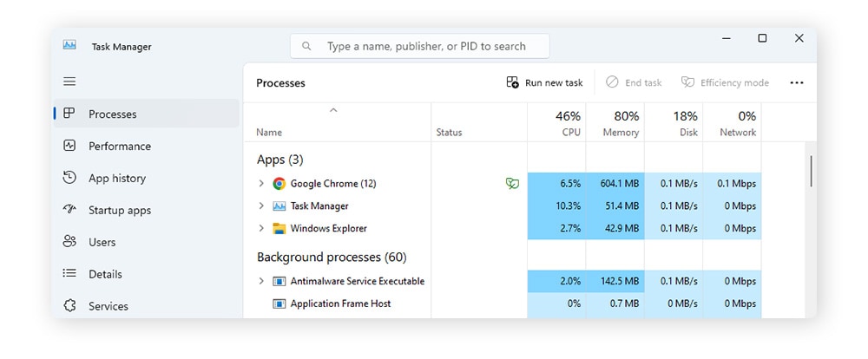Maximize the Task Manager window

pyautogui.click(x=762, y=38)
